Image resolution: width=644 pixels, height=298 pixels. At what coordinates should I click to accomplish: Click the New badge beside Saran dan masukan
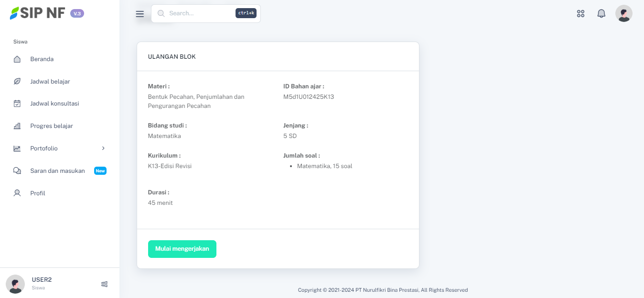pyautogui.click(x=100, y=171)
